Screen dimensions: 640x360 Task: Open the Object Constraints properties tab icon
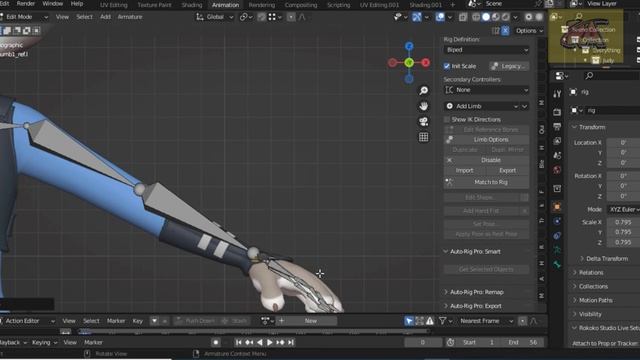coord(557,236)
